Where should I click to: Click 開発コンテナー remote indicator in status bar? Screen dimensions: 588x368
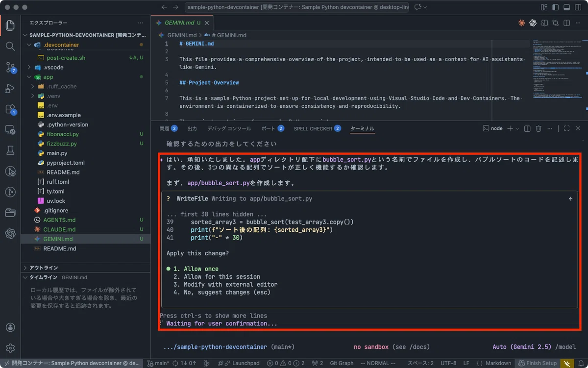point(71,363)
